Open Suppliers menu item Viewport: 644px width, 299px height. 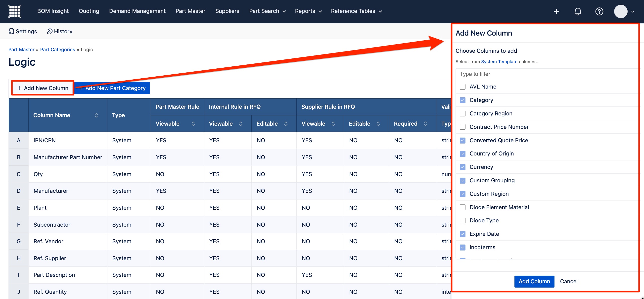[x=227, y=11]
